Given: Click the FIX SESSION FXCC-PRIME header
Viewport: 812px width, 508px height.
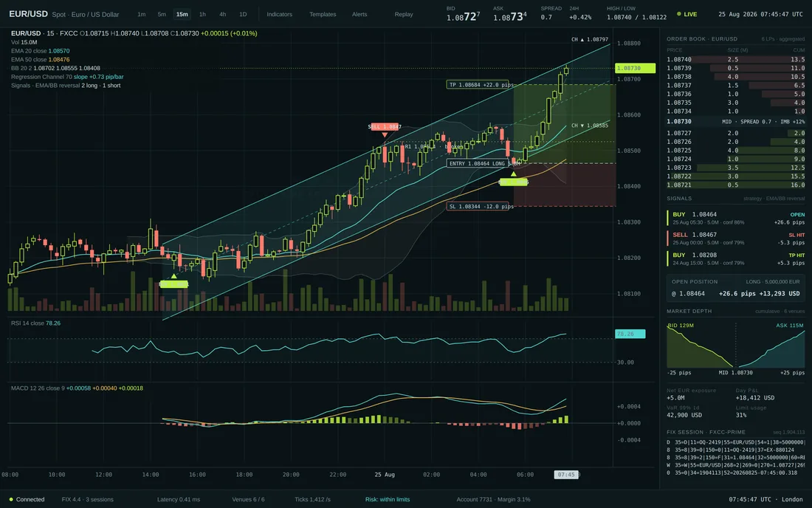Looking at the screenshot, I should [706, 432].
